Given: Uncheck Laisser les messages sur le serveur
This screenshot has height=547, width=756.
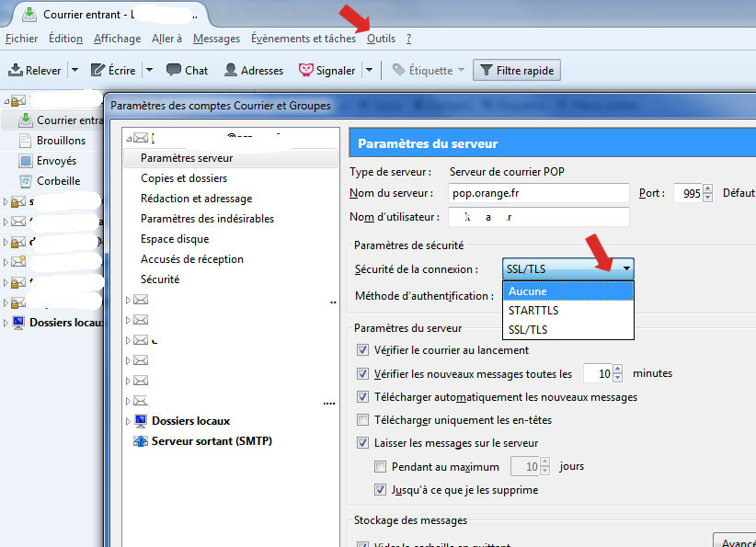Looking at the screenshot, I should pos(363,443).
